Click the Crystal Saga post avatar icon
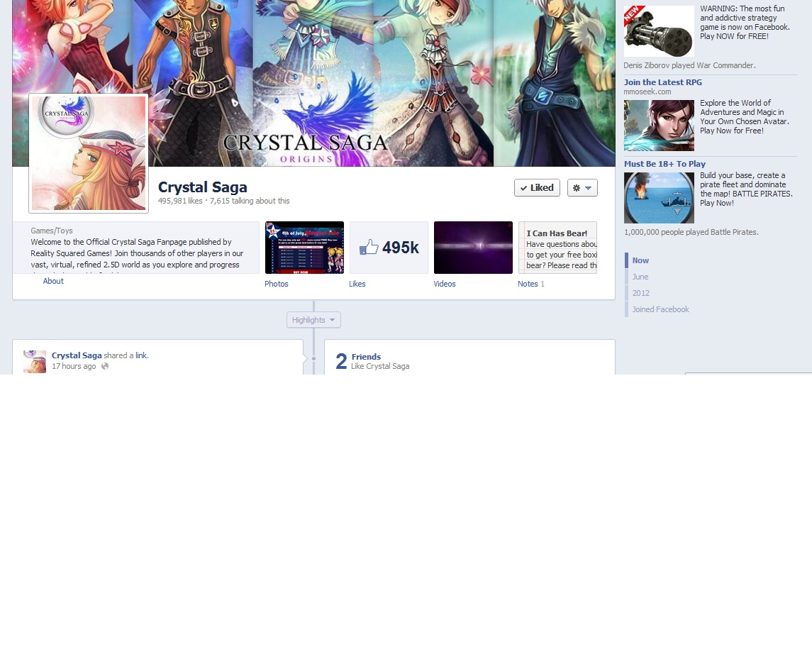 click(35, 361)
